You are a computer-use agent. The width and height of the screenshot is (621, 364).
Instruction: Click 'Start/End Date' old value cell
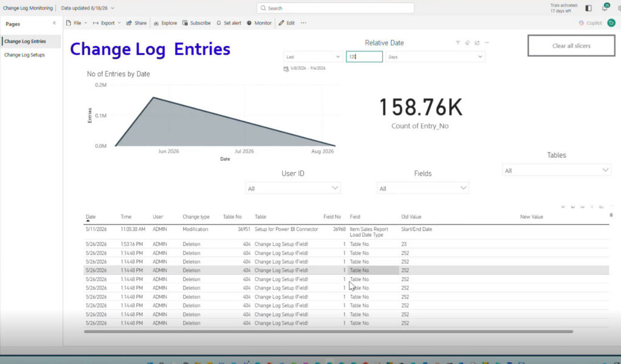[417, 229]
